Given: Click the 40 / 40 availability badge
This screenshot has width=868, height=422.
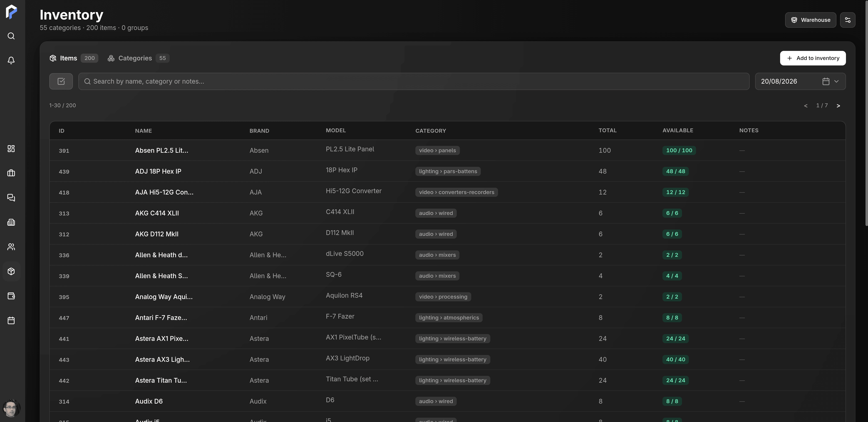Looking at the screenshot, I should [x=676, y=359].
